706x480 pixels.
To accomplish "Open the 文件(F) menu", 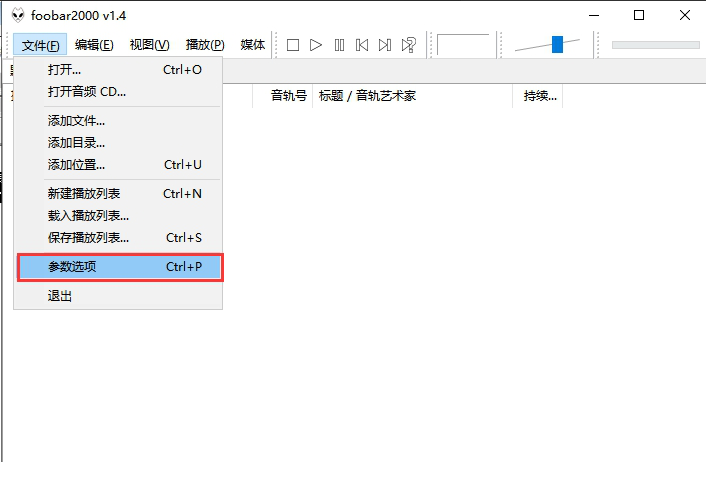I will pyautogui.click(x=40, y=45).
